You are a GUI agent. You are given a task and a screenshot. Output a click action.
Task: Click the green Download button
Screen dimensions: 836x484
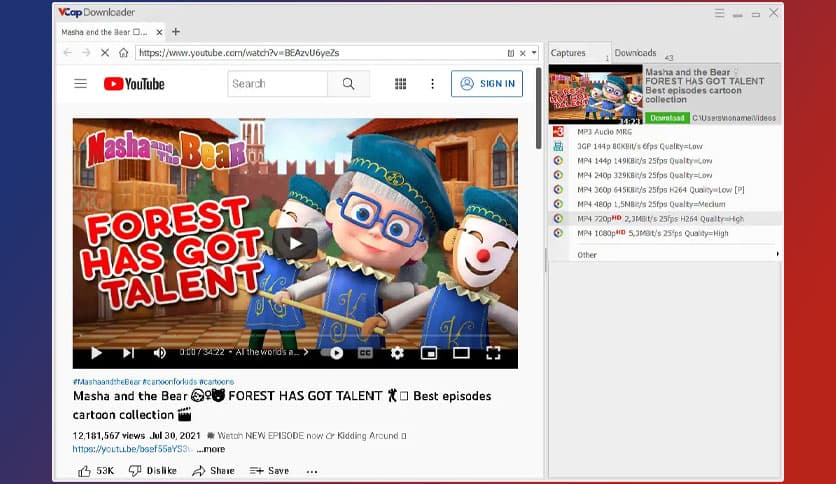click(x=666, y=118)
